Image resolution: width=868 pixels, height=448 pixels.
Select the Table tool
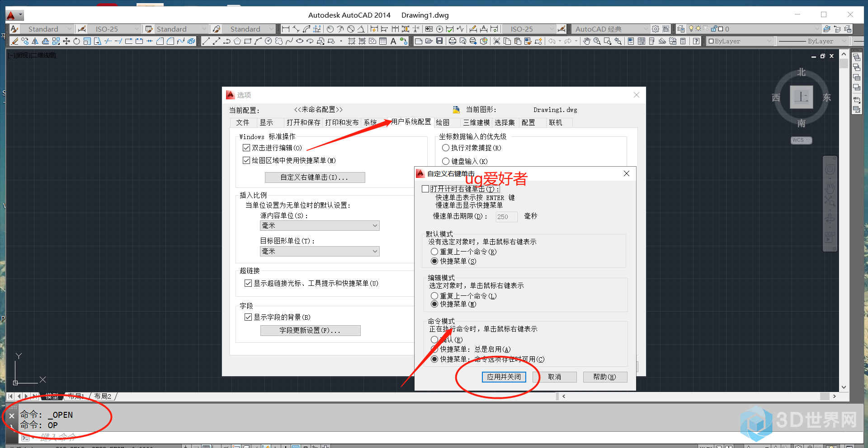(383, 41)
